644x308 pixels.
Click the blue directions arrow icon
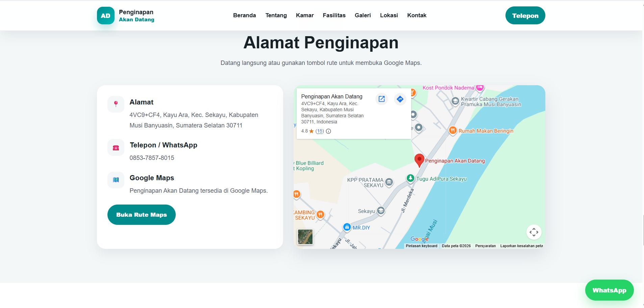point(400,99)
